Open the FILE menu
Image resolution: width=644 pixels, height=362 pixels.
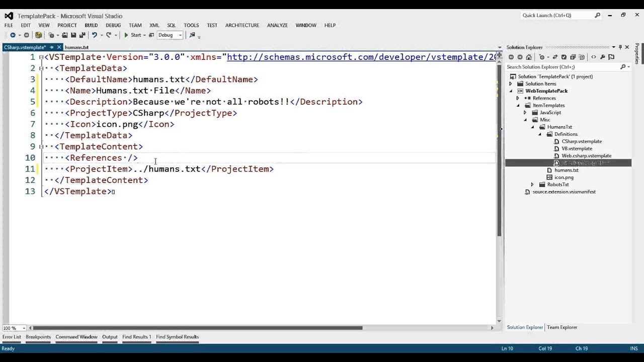pyautogui.click(x=9, y=25)
